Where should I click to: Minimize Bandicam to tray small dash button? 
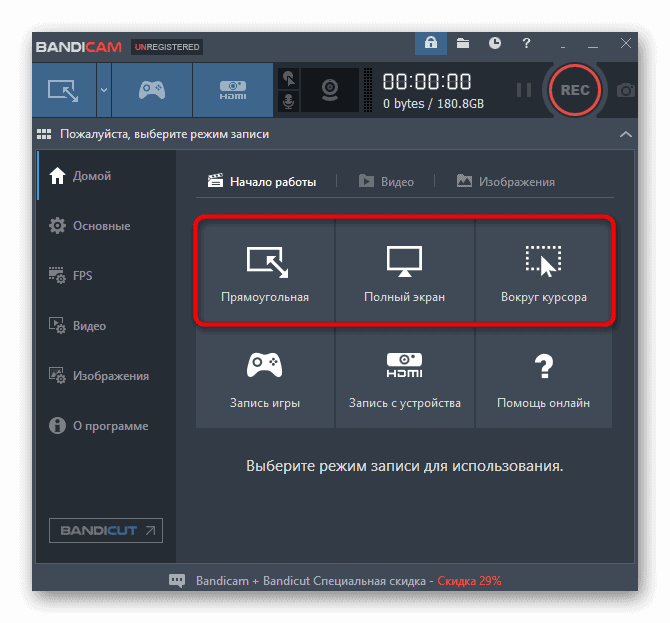563,46
